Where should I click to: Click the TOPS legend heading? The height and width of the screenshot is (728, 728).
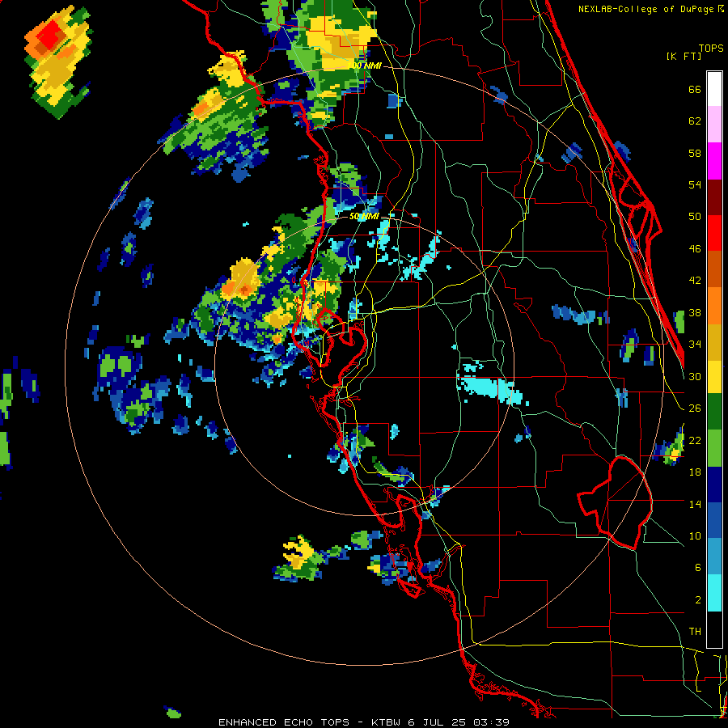click(711, 48)
